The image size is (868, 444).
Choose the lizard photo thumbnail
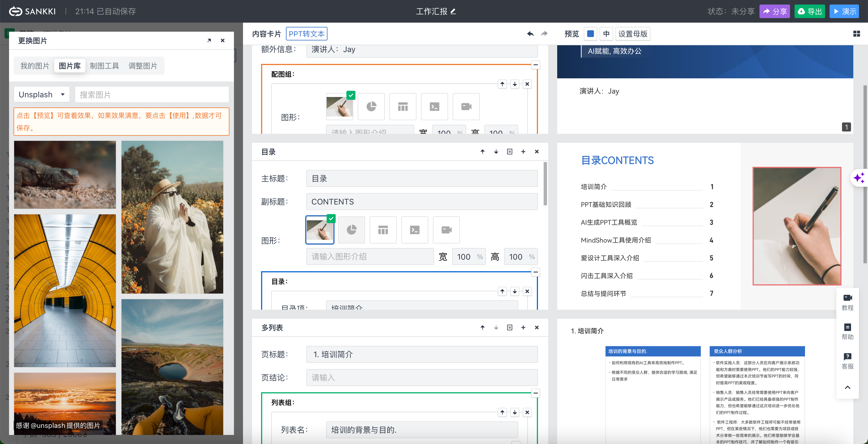point(65,175)
